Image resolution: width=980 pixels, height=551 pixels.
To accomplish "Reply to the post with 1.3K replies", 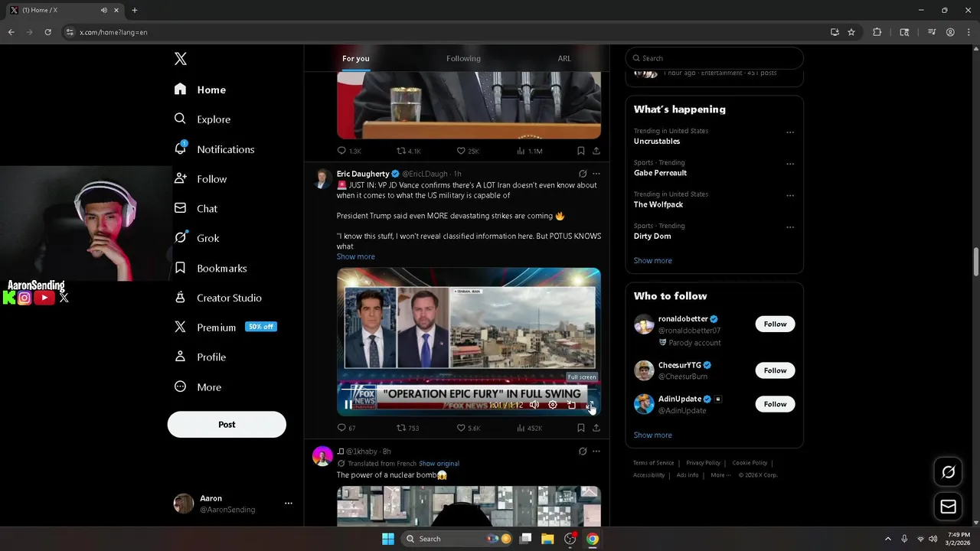I will pos(349,151).
